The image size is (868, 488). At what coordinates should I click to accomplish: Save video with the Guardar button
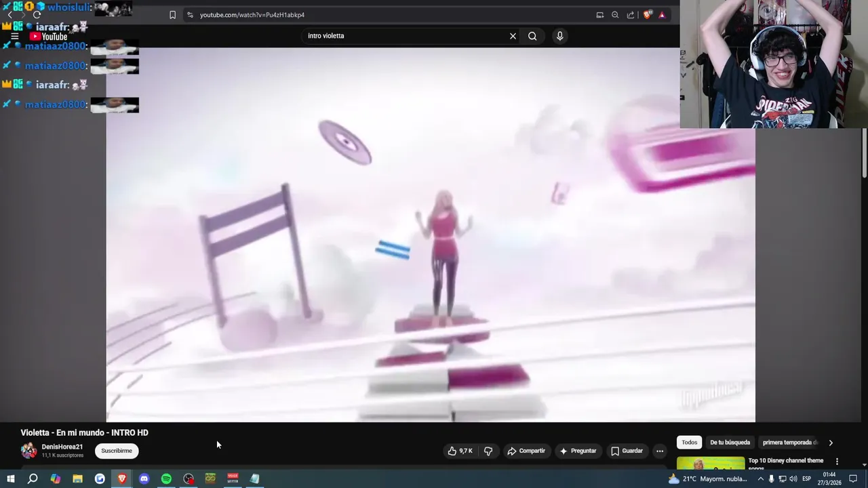627,451
